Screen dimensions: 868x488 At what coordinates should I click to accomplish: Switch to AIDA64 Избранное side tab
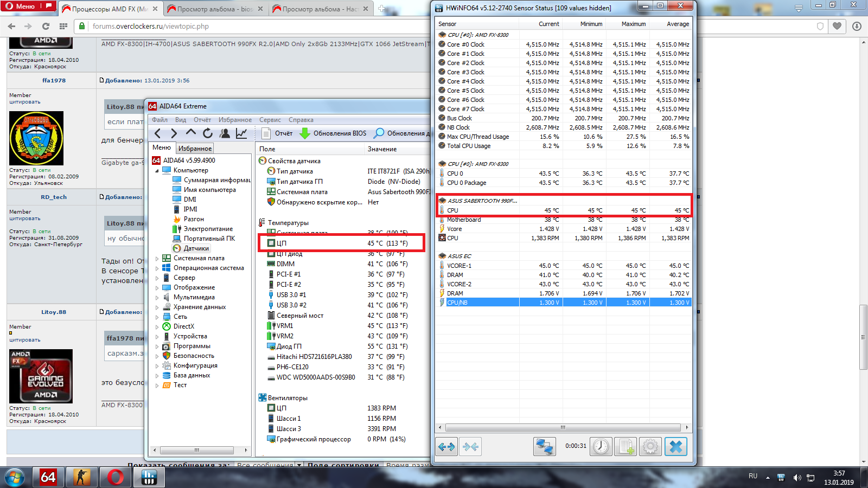tap(195, 148)
